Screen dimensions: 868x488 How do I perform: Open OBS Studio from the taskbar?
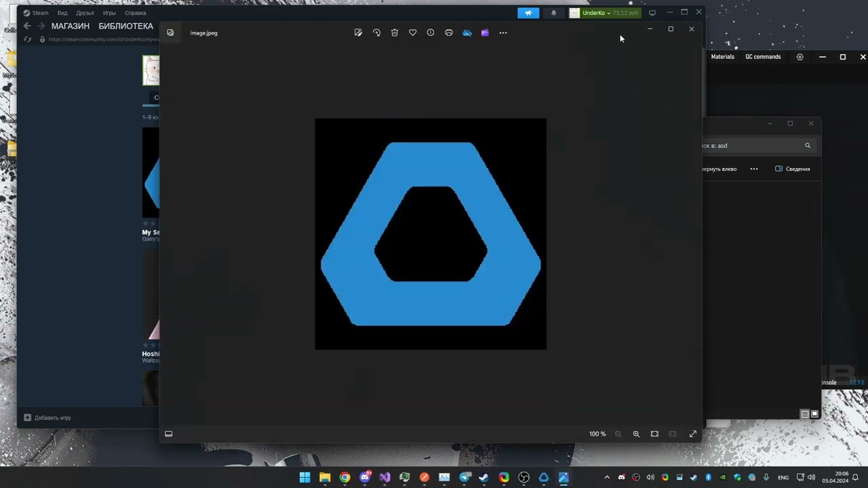(524, 477)
